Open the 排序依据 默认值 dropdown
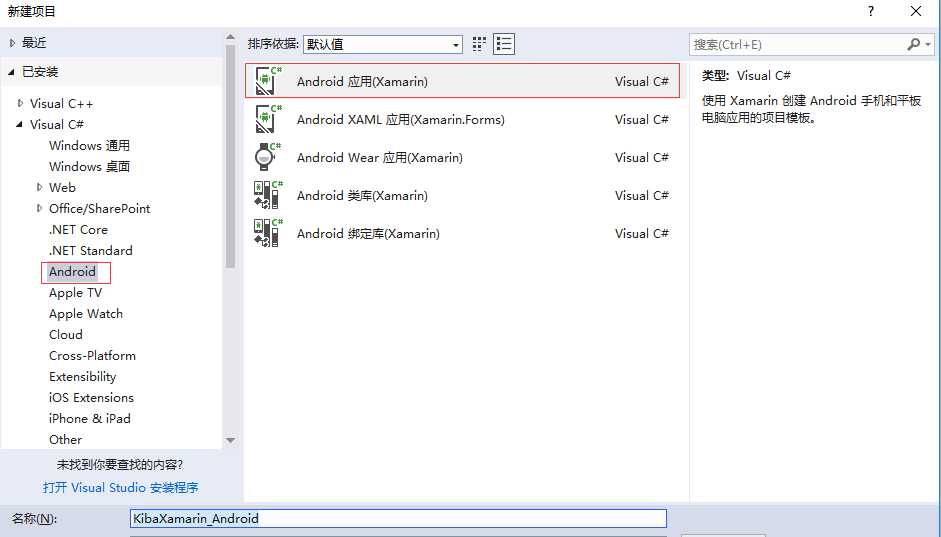The height and width of the screenshot is (537, 941). (x=383, y=44)
